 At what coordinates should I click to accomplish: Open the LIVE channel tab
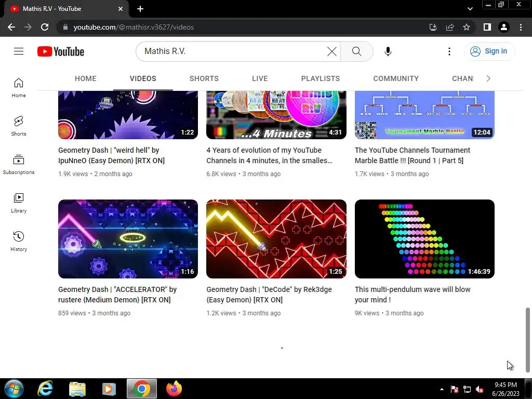point(260,79)
